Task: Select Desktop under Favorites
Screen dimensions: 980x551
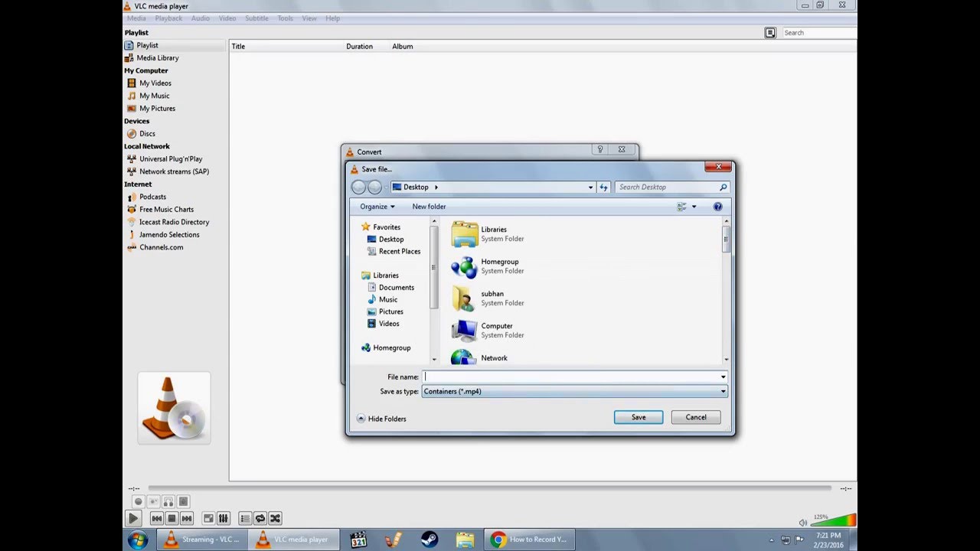Action: coord(391,240)
